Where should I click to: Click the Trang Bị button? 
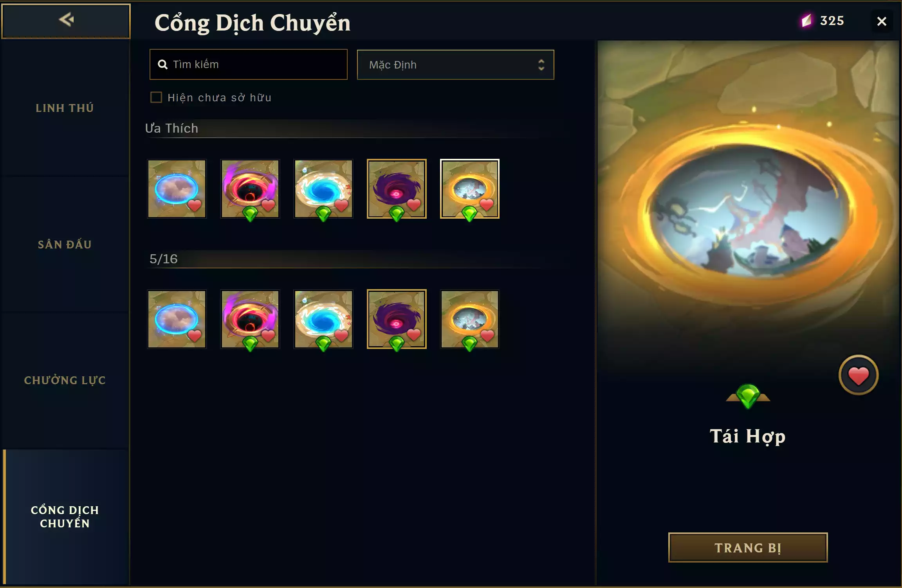748,548
